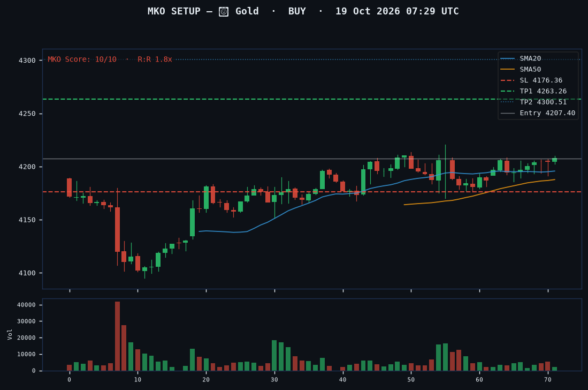Viewport: 588px width, 390px height.
Task: Click the x-axis tick label 60
Action: click(x=479, y=380)
